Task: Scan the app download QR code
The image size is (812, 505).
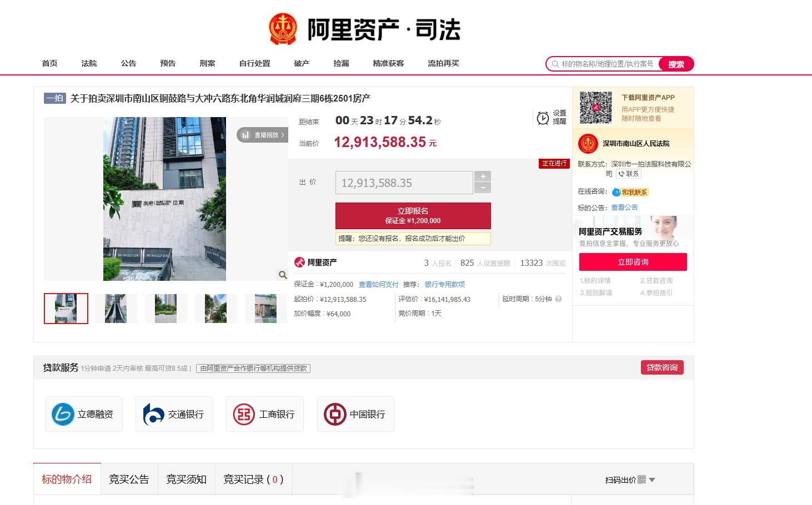Action: pyautogui.click(x=596, y=108)
